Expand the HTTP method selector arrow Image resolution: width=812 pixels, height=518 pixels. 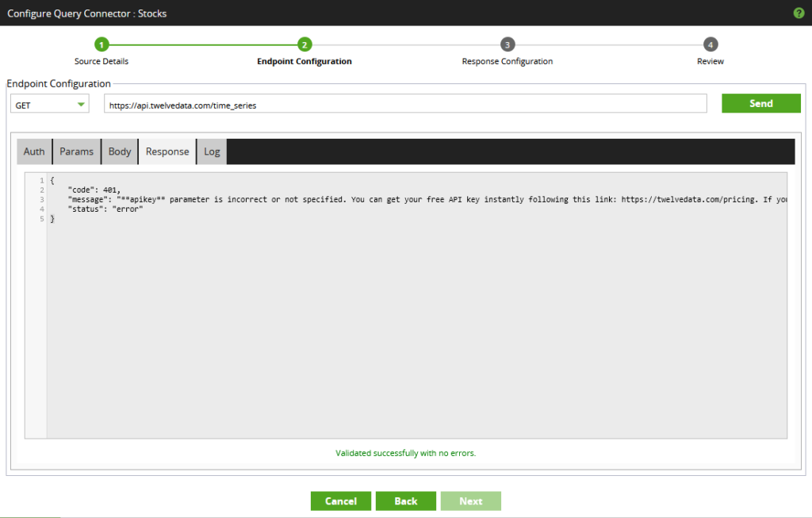click(79, 103)
